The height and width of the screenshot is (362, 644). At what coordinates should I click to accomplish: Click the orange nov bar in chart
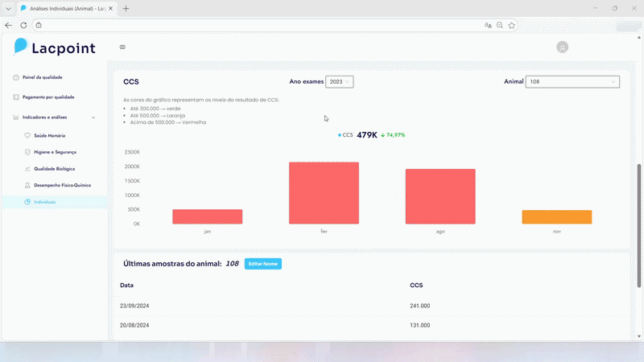click(556, 217)
